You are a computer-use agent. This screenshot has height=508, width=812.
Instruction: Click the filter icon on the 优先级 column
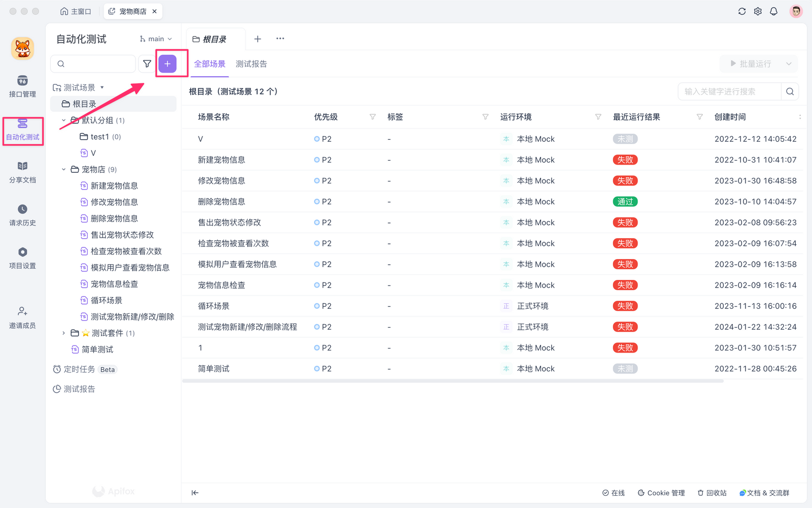[x=372, y=117]
